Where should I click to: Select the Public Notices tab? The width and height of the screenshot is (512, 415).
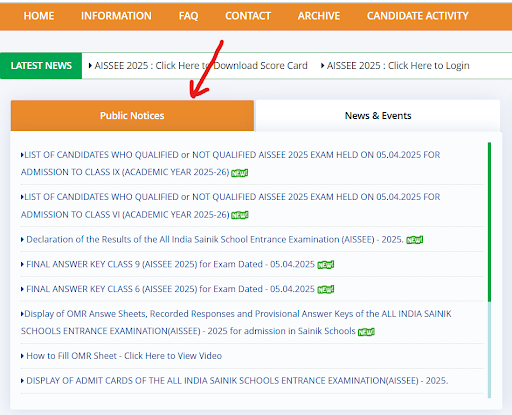point(132,116)
